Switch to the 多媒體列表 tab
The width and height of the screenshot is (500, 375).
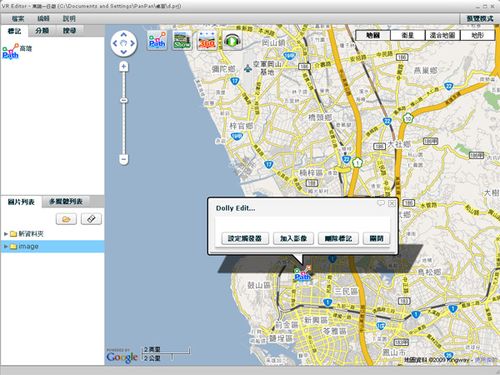[x=66, y=201]
